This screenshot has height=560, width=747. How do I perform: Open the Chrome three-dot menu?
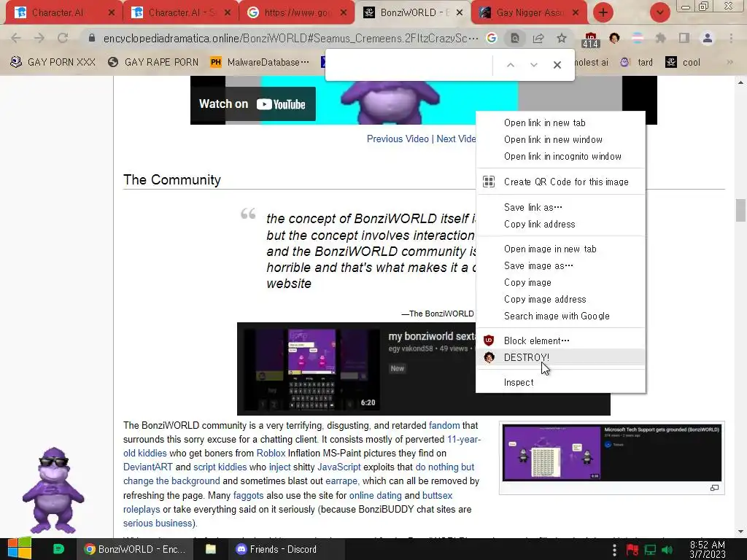tap(731, 38)
